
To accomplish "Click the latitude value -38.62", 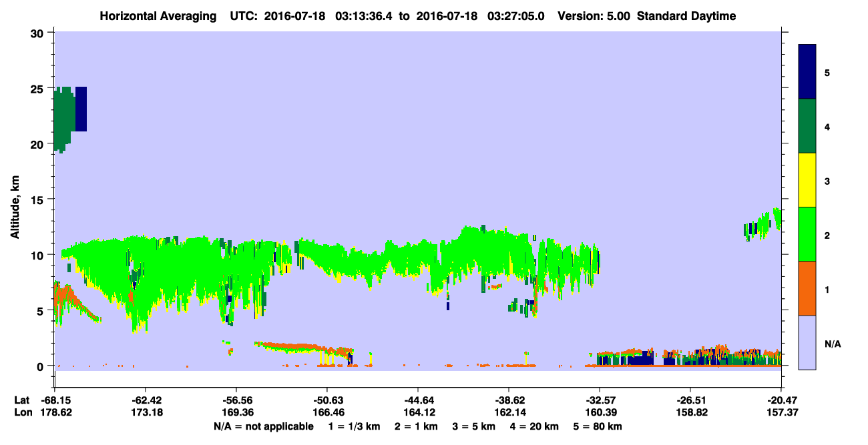I will (x=509, y=400).
